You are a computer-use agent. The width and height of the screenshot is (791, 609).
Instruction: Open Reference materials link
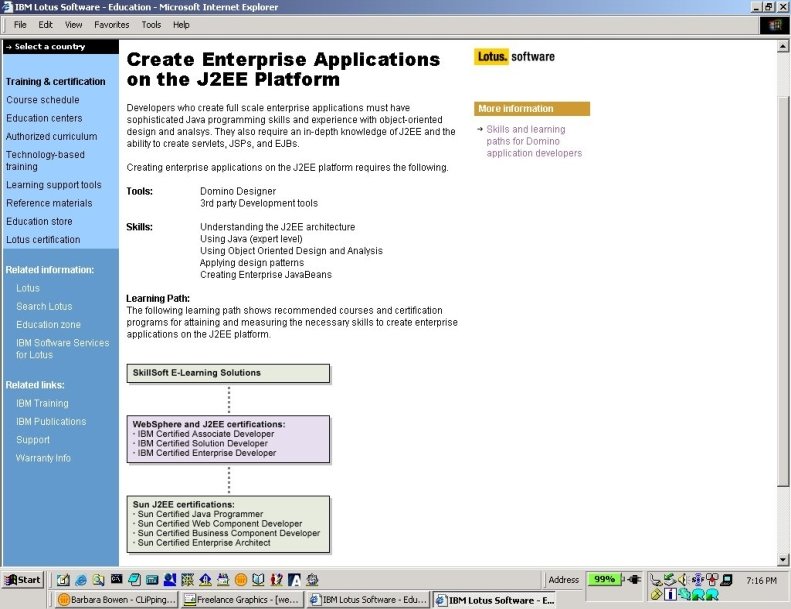click(x=49, y=203)
